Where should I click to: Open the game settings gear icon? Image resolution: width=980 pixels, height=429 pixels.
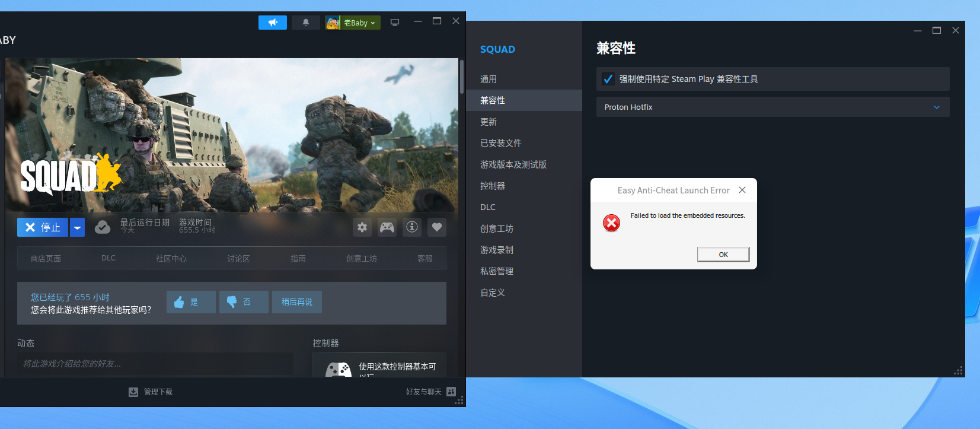click(x=362, y=227)
